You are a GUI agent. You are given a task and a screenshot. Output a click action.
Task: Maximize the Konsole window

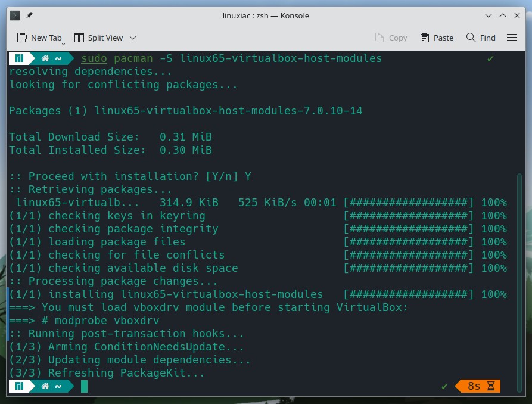(503, 15)
